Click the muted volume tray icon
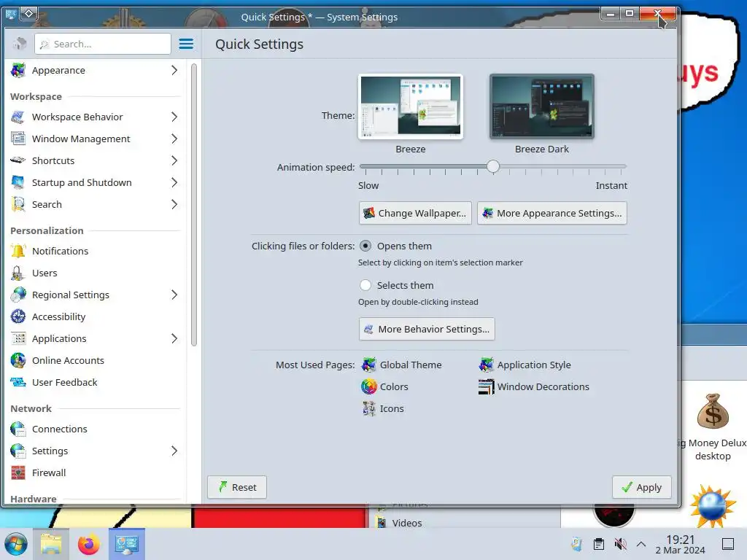 (x=620, y=544)
